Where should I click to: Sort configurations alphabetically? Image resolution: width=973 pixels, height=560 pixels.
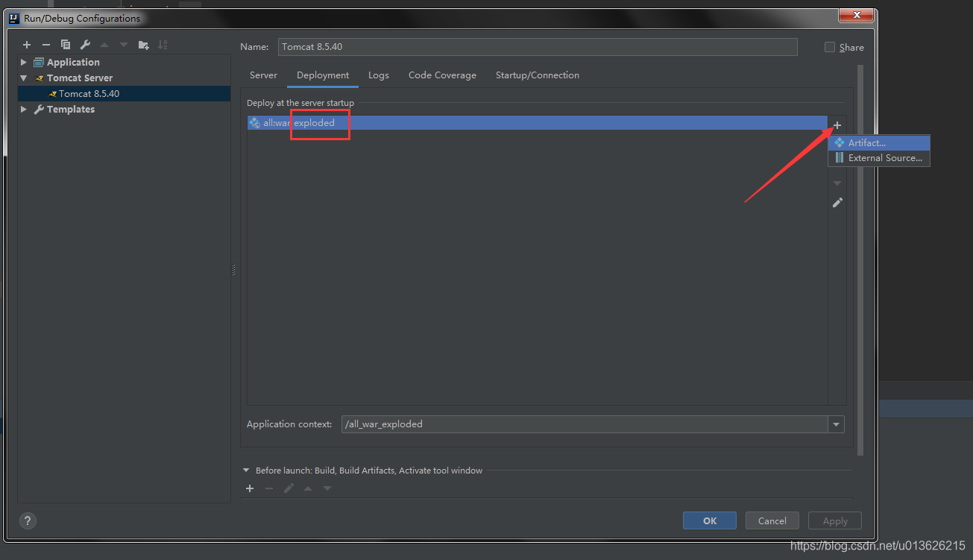coord(163,45)
